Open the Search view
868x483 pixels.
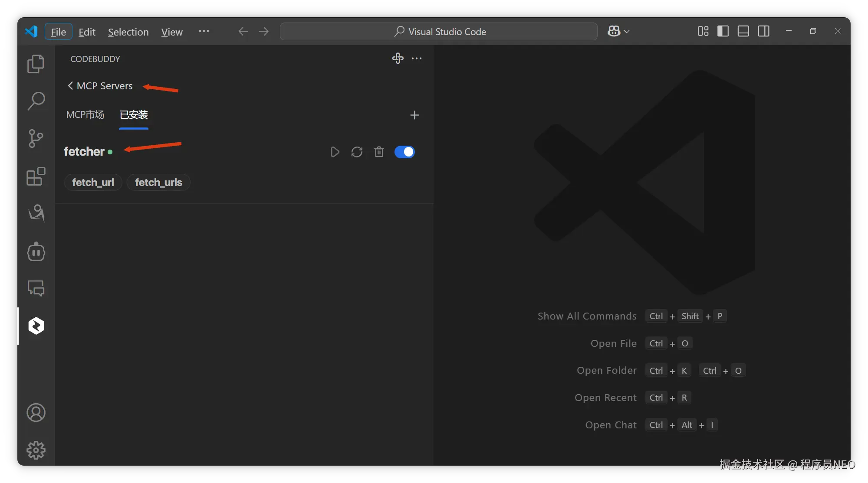pyautogui.click(x=36, y=101)
